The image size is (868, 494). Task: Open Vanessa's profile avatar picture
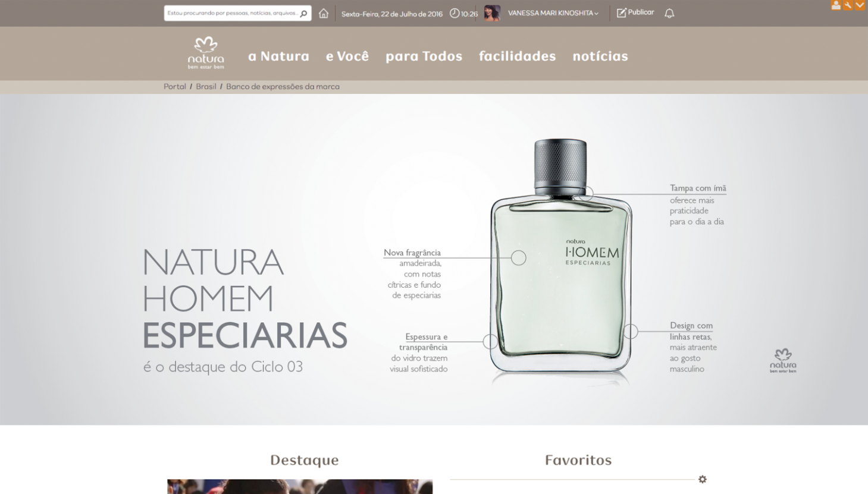click(492, 13)
